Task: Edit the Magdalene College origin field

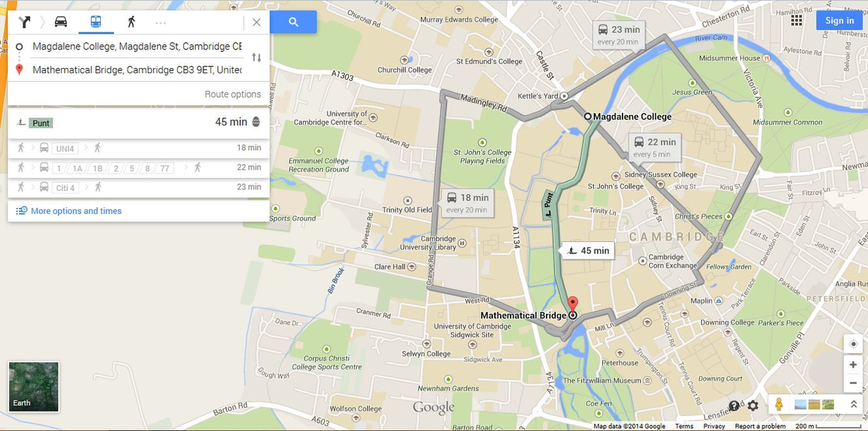Action: 137,46
